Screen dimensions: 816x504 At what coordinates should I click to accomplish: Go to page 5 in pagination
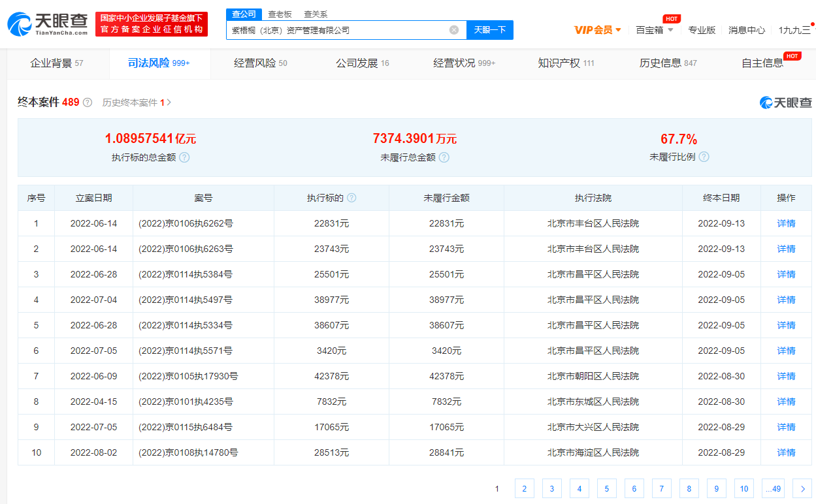coord(606,488)
